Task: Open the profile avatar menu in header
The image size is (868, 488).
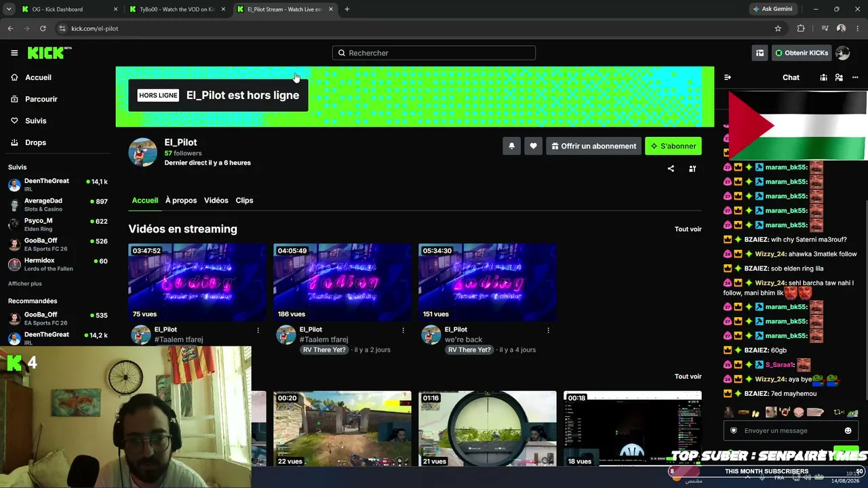Action: click(842, 53)
